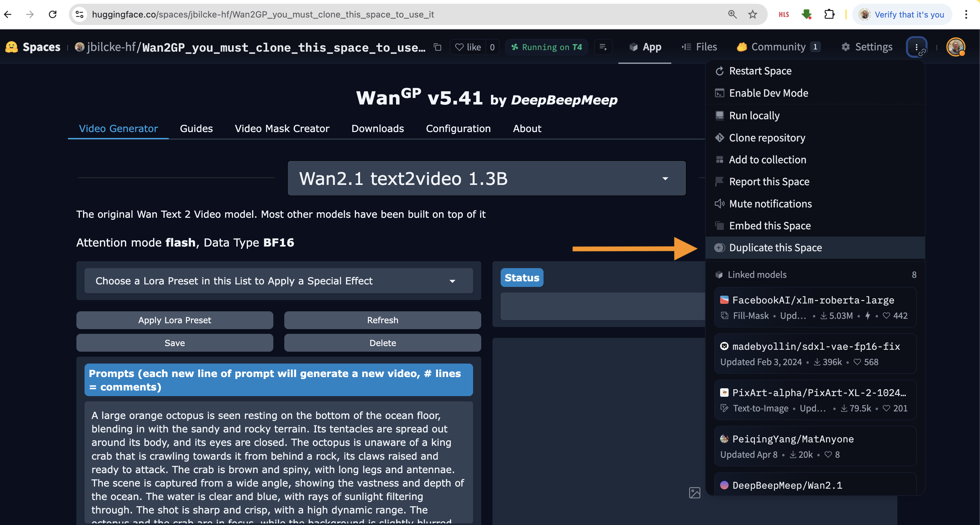Like this Space with heart button

point(468,47)
